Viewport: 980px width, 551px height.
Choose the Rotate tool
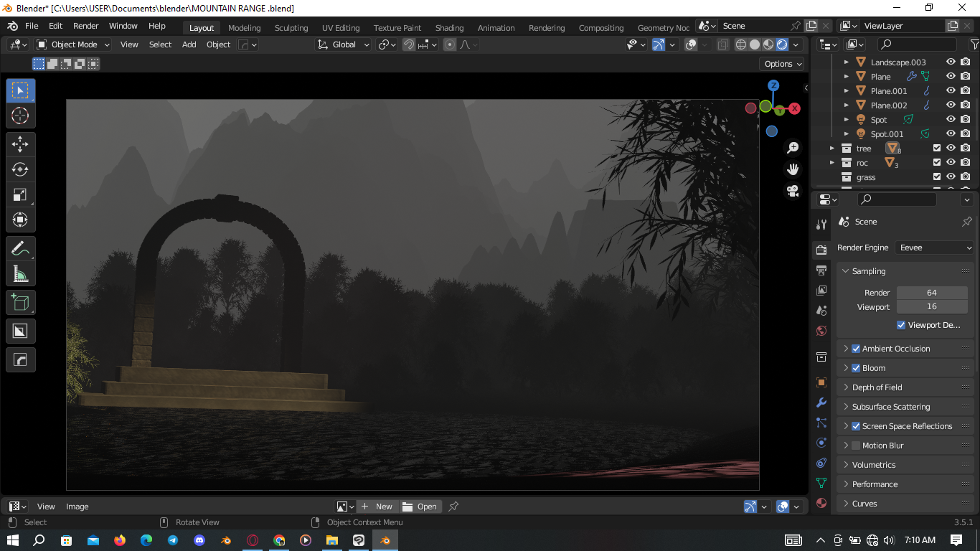(20, 169)
